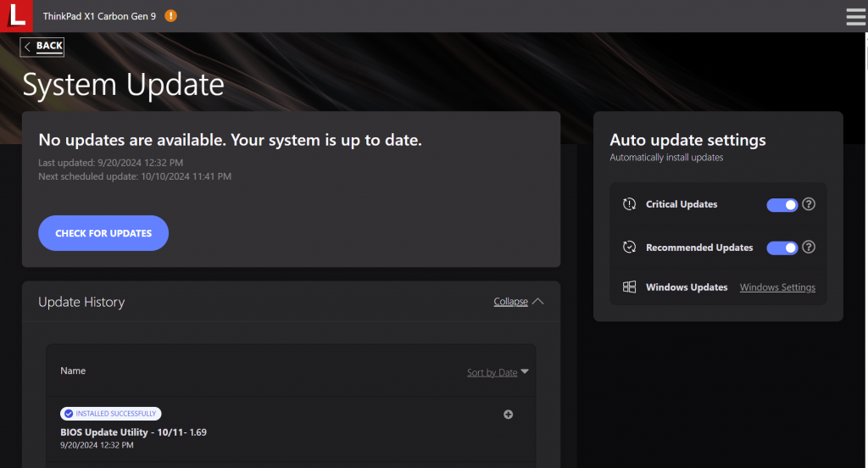
Task: Click the System Update page title
Action: tap(124, 86)
